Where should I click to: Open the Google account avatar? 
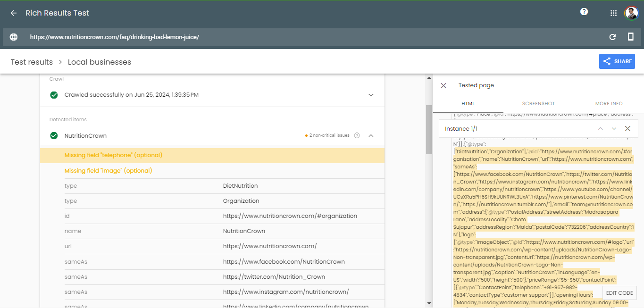[x=631, y=13]
